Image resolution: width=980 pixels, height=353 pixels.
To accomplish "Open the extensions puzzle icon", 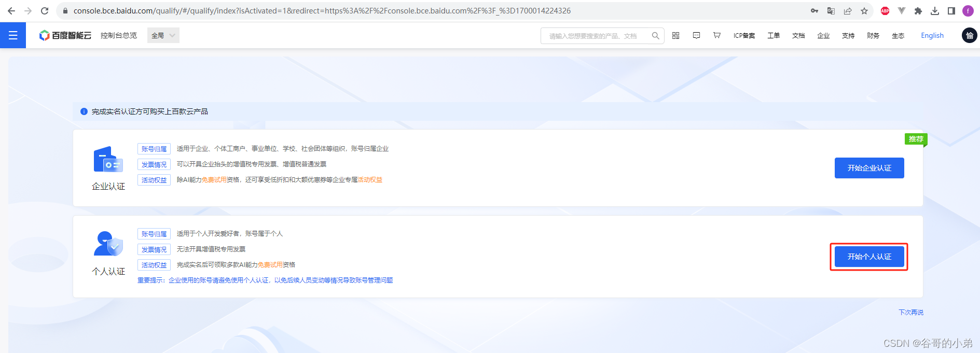I will click(918, 11).
